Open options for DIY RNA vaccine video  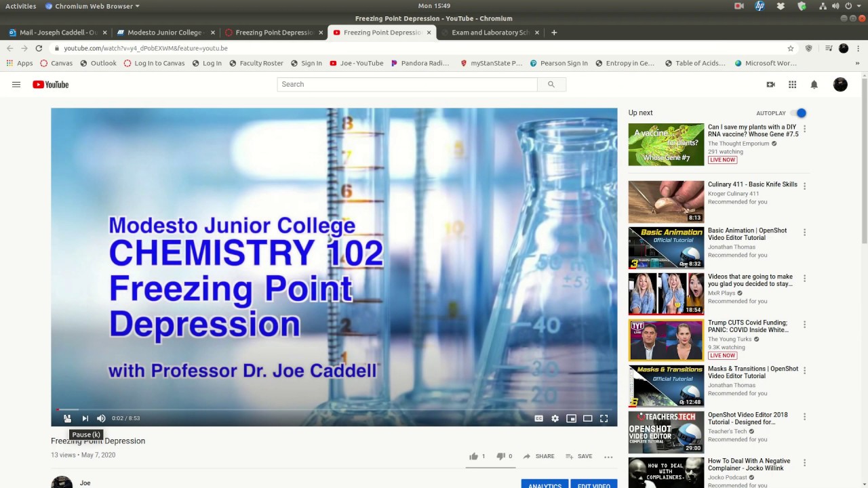pos(804,129)
